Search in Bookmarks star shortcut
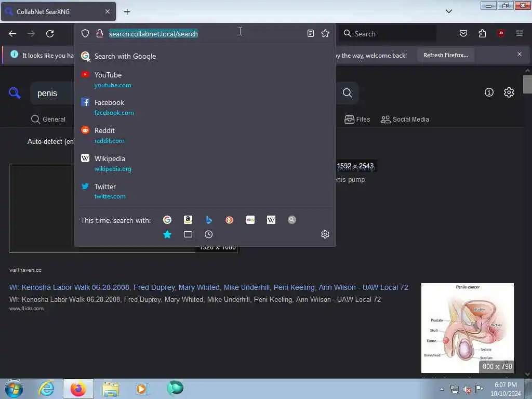Image resolution: width=532 pixels, height=399 pixels. point(167,234)
